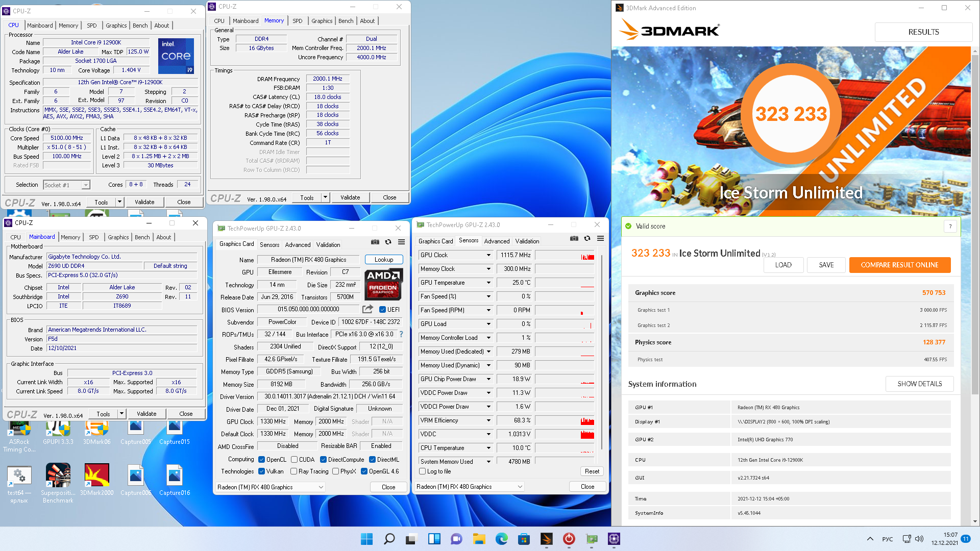This screenshot has width=980, height=551.
Task: Click SHOW DETAILS button in 3DMark
Action: (920, 384)
